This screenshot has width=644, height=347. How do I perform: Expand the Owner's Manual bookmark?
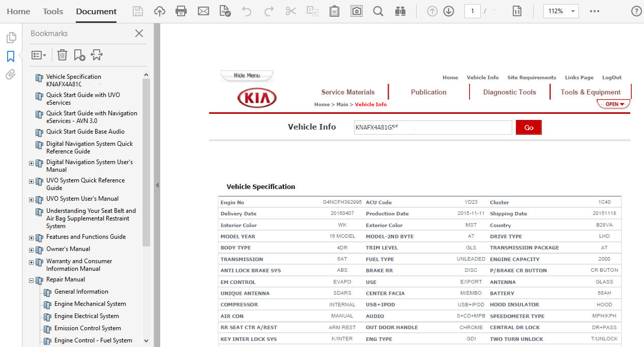point(31,250)
